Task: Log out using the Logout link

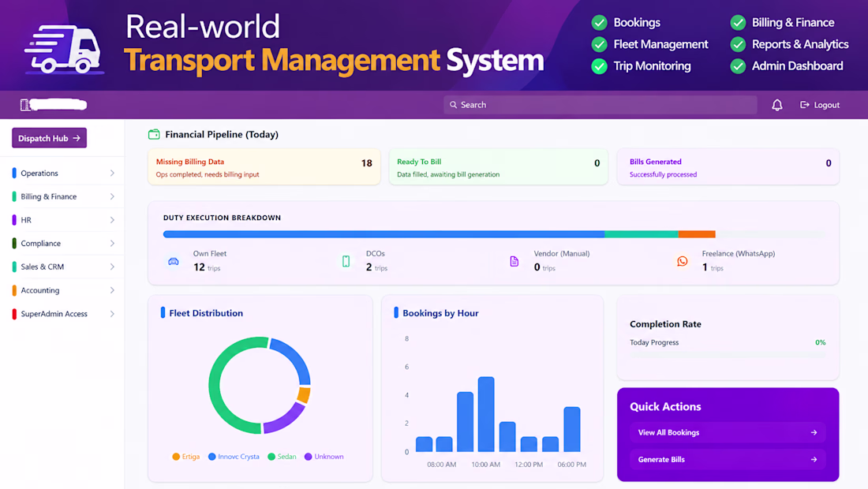Action: (820, 105)
